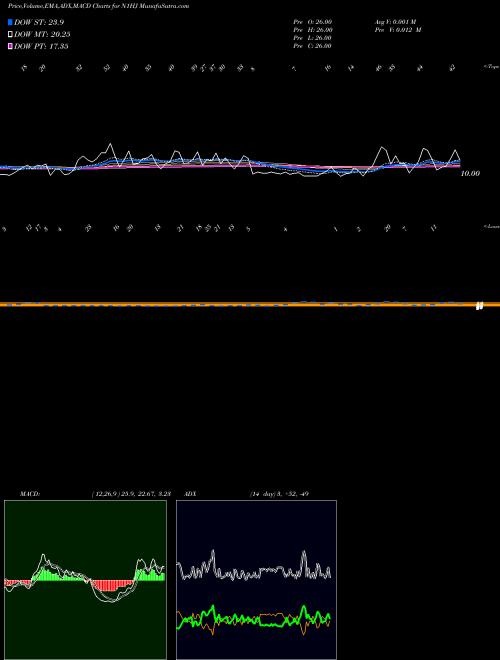This screenshot has height=660, width=500.
Task: Click the 'ADX' heading label
Action: [191, 494]
